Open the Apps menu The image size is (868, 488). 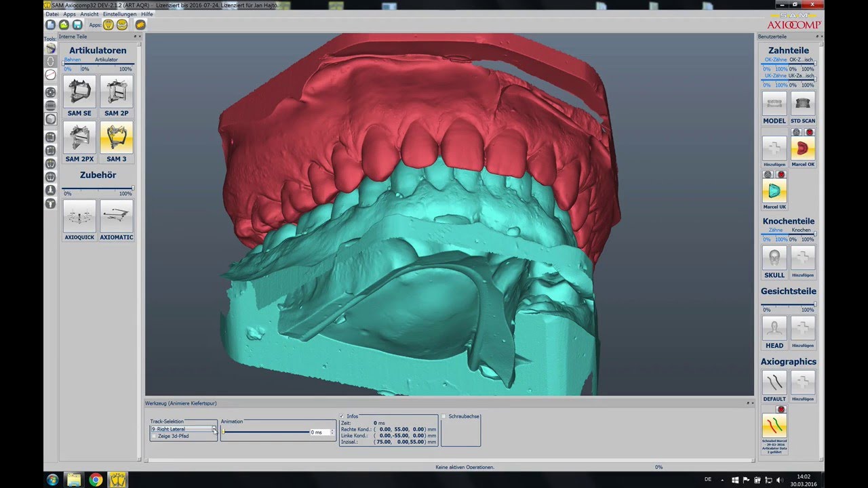click(x=69, y=14)
